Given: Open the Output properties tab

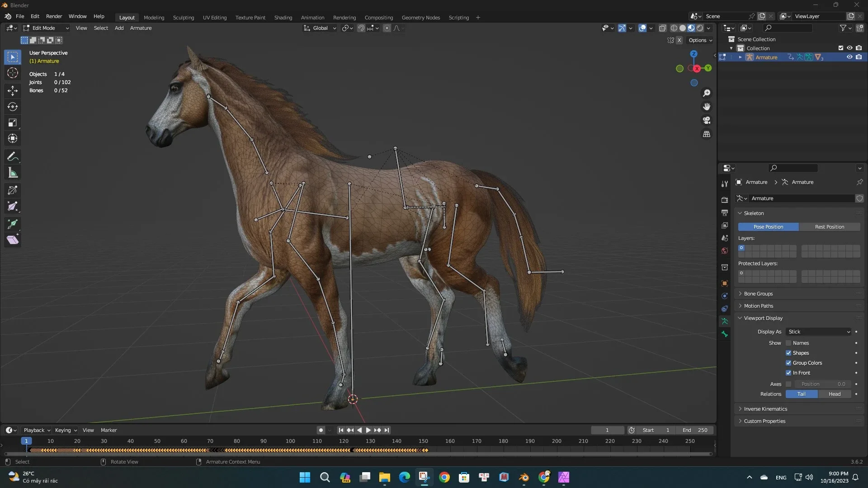Looking at the screenshot, I should 725,212.
